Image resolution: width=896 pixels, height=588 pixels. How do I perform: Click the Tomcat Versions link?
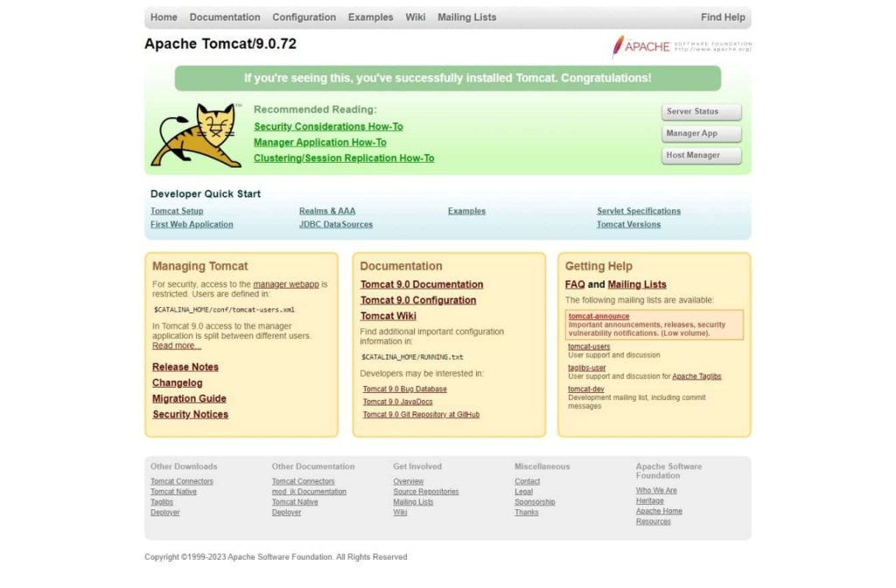click(x=628, y=225)
